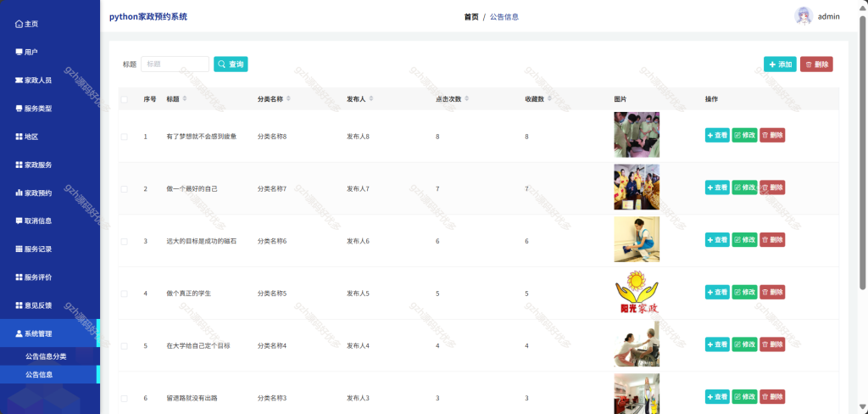Toggle the select-all checkbox in table header
Screen dimensions: 868x414
point(124,99)
